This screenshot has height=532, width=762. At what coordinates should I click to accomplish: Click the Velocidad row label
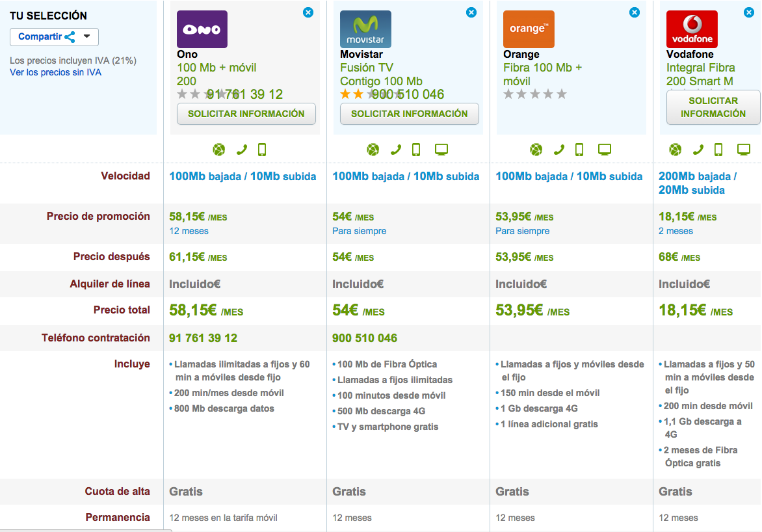(x=125, y=176)
